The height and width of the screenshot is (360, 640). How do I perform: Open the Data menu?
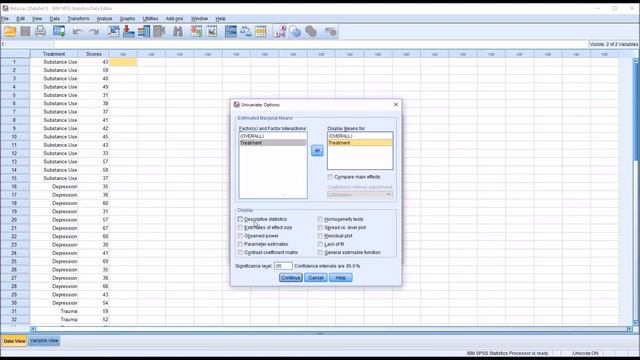(x=55, y=19)
